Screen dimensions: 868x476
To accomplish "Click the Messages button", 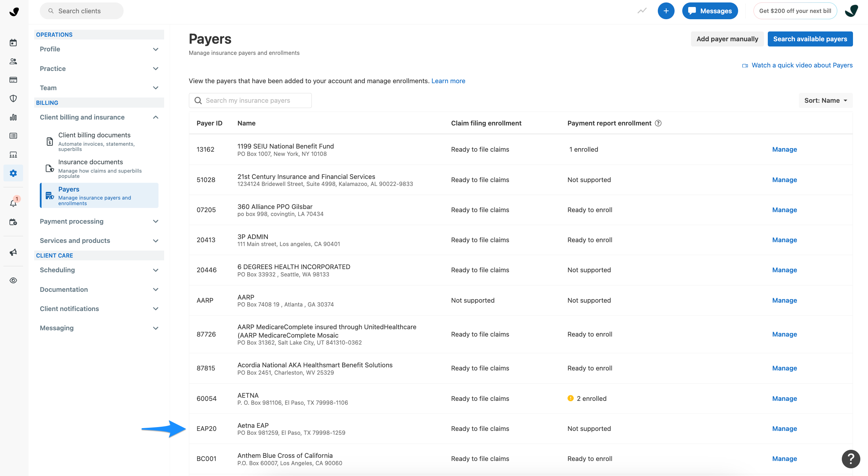I will pos(710,11).
